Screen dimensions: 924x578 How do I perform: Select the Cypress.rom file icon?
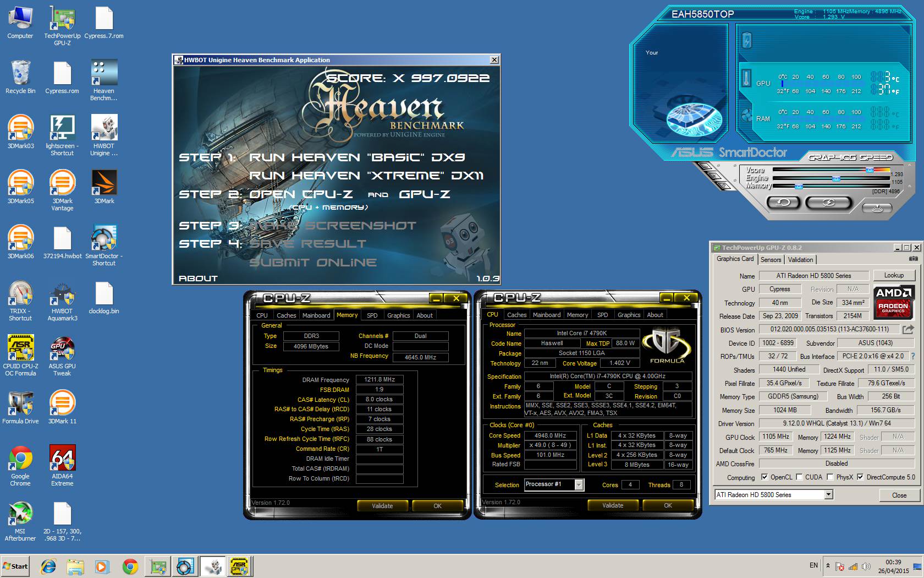pyautogui.click(x=62, y=78)
